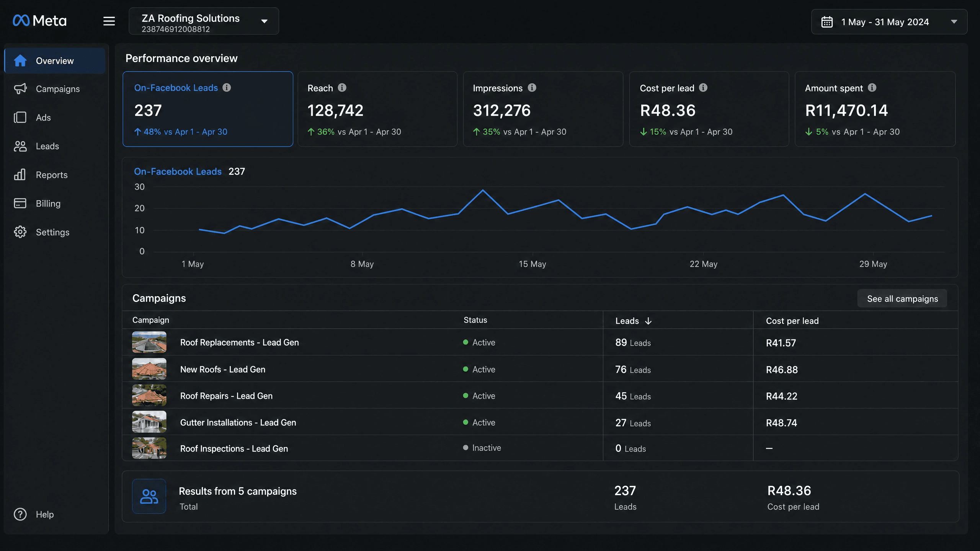Image resolution: width=980 pixels, height=551 pixels.
Task: Open the Overview menu item
Action: point(55,60)
